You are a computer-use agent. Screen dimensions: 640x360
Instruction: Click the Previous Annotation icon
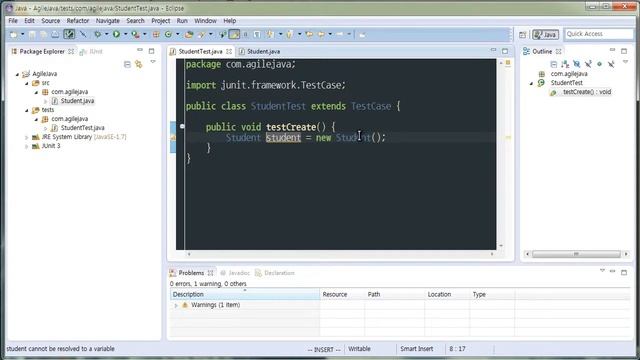[289, 34]
